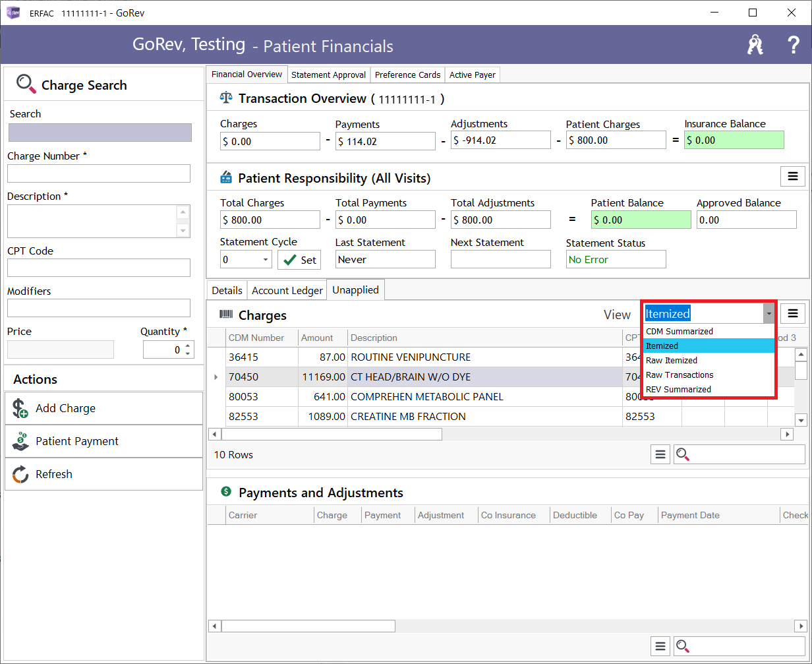Image resolution: width=812 pixels, height=664 pixels.
Task: Click the Payments horizontal scrollbar thumb
Action: click(x=308, y=626)
